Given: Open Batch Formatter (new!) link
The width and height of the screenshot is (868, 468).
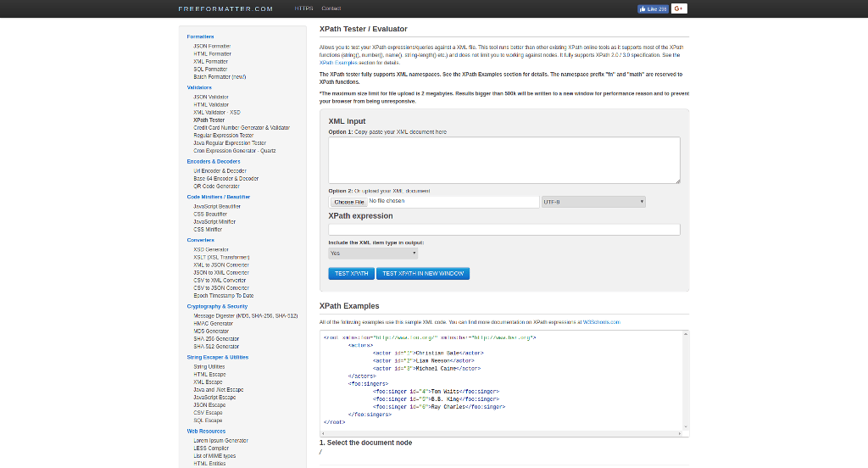Looking at the screenshot, I should (x=220, y=77).
